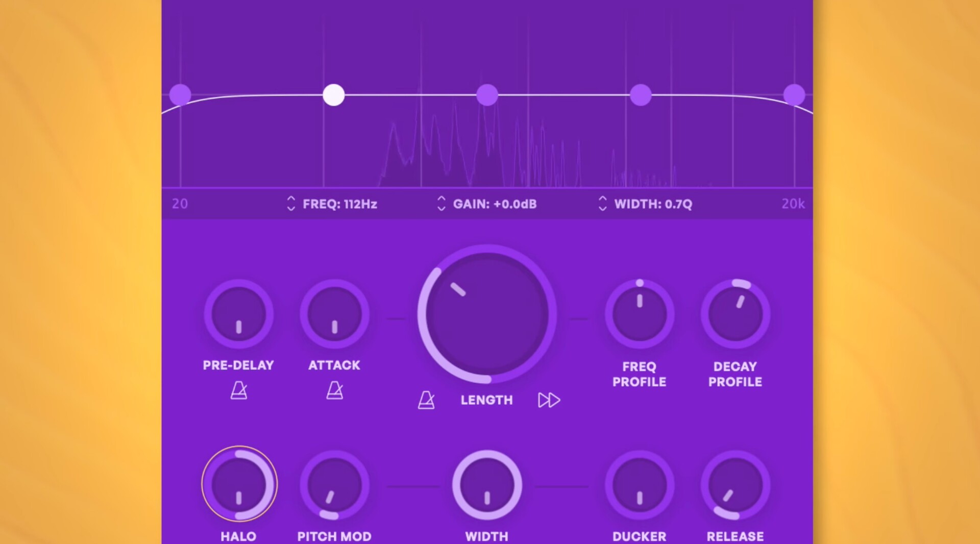Select the leftmost EQ band node
Viewport: 980px width, 544px height.
[180, 95]
